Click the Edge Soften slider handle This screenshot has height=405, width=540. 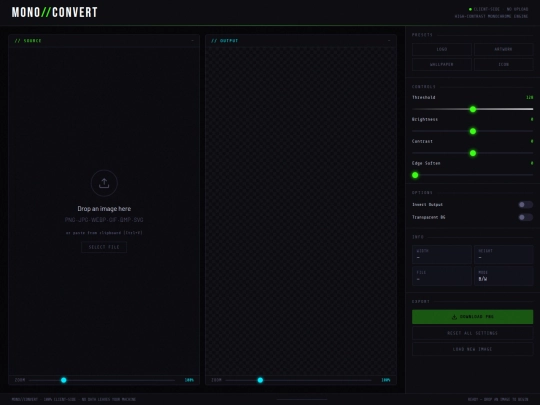click(415, 175)
